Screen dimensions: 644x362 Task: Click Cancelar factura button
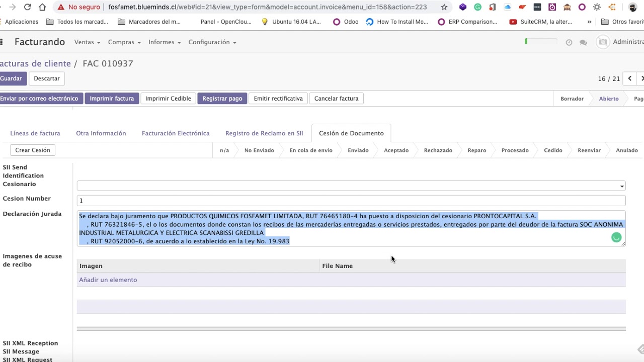coord(336,99)
